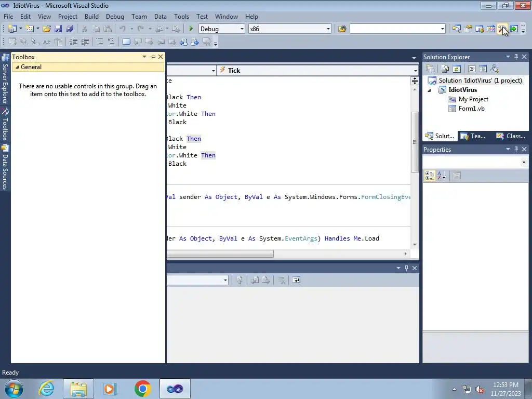532x399 pixels.
Task: Switch Properties to Alphabetical sorting
Action: click(x=441, y=176)
